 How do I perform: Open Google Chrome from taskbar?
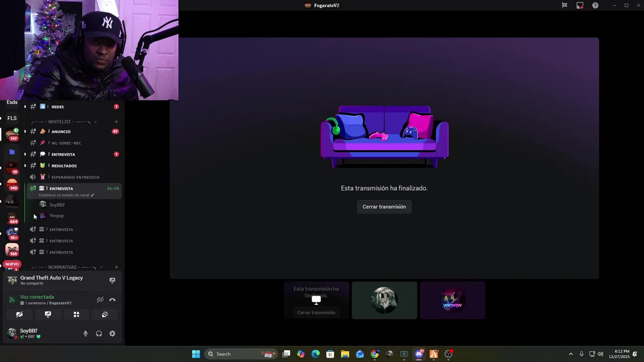374,354
